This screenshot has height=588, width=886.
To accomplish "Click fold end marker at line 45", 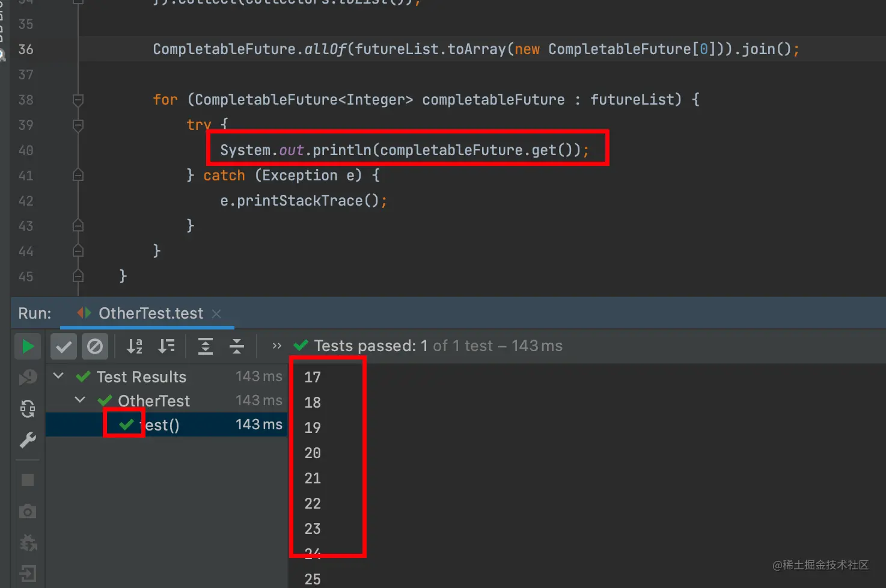I will pyautogui.click(x=78, y=276).
